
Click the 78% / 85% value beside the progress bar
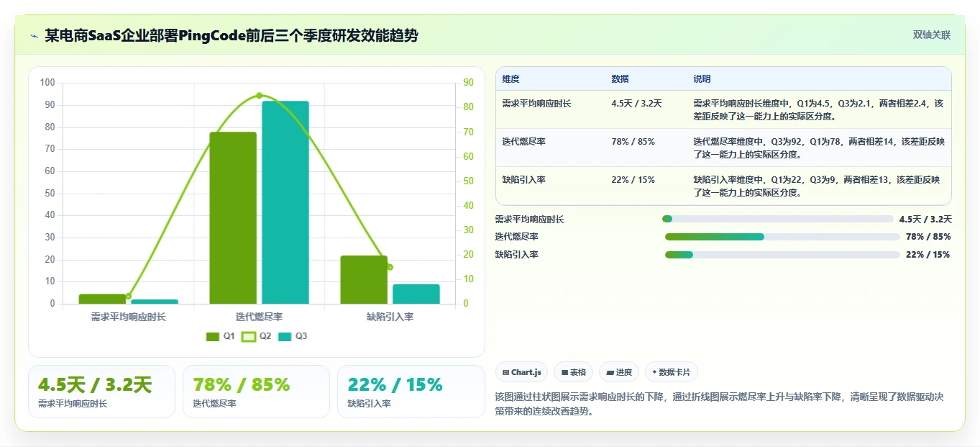click(928, 237)
